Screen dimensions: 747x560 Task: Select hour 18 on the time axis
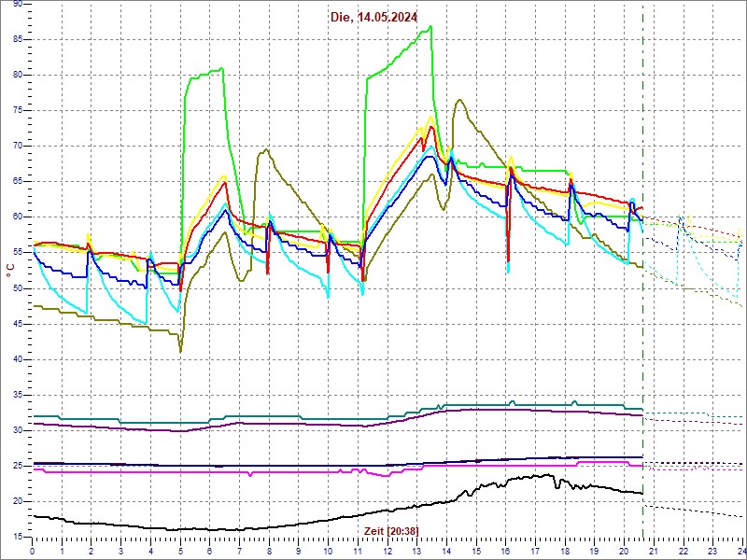click(x=565, y=551)
